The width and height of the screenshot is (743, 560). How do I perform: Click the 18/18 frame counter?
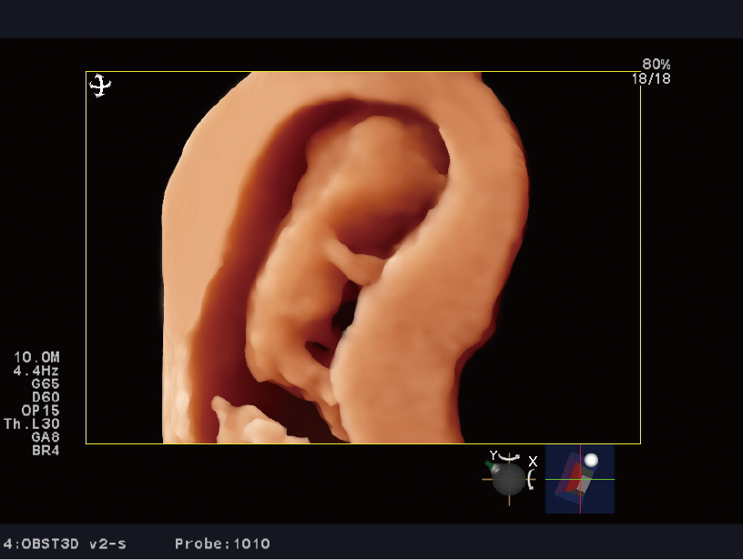651,78
